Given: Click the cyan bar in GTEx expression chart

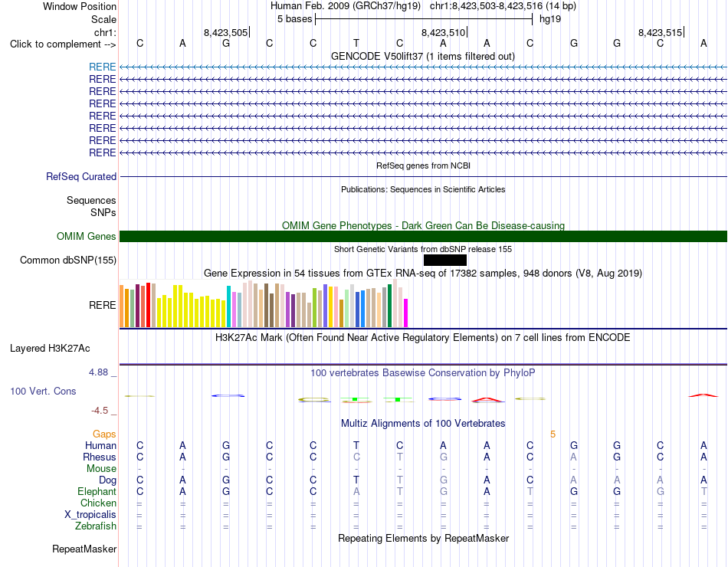Looking at the screenshot, I should [229, 307].
